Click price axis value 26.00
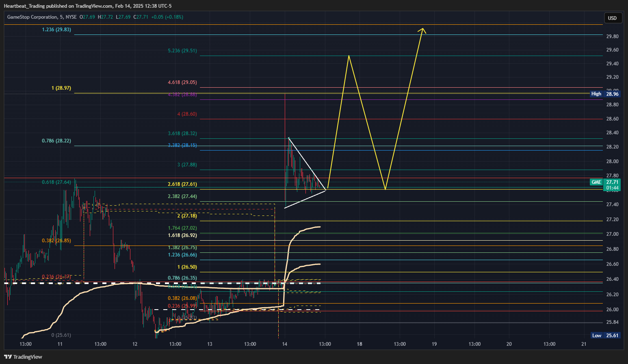 coord(612,310)
